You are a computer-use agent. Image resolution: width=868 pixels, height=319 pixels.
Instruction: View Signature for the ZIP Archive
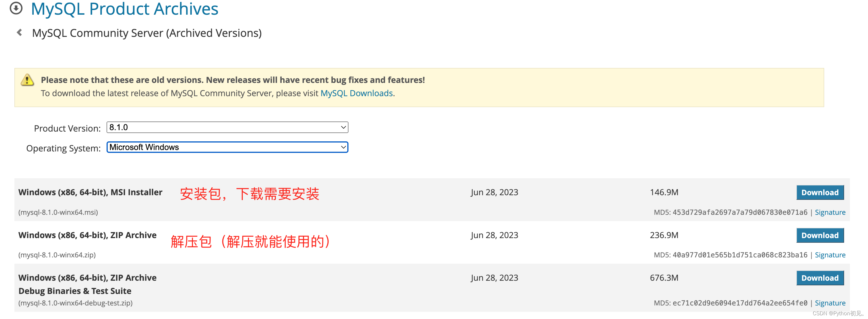pyautogui.click(x=830, y=255)
